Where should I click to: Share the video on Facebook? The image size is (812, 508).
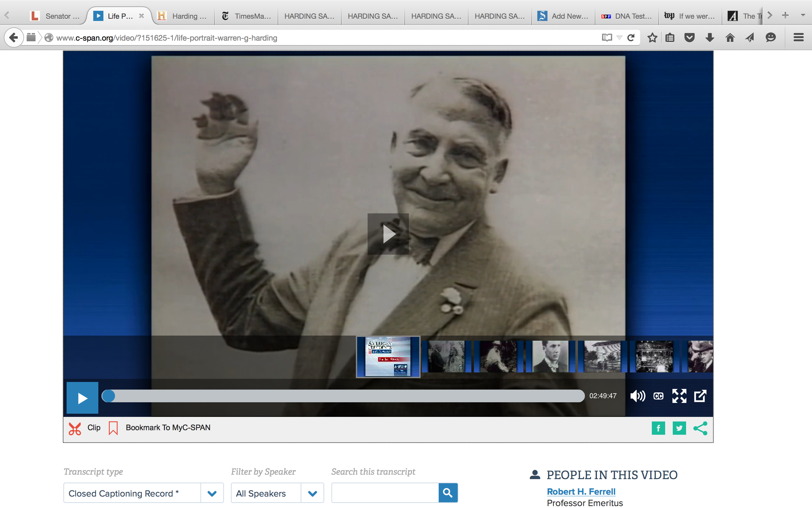pos(658,428)
